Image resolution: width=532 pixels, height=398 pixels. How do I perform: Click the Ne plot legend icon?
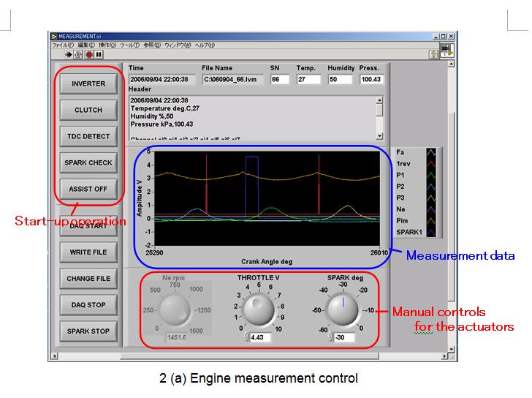431,209
